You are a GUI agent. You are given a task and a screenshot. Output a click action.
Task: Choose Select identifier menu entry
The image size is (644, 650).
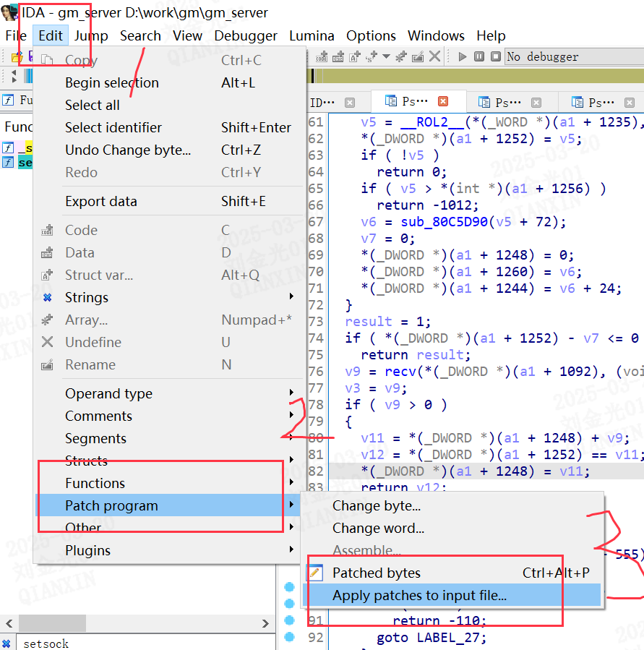pos(170,128)
